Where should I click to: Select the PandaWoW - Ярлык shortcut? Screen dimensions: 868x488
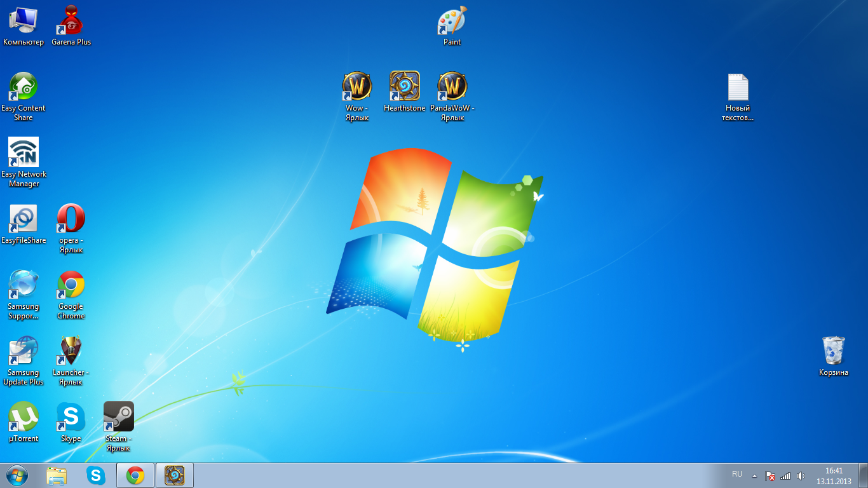pyautogui.click(x=452, y=97)
